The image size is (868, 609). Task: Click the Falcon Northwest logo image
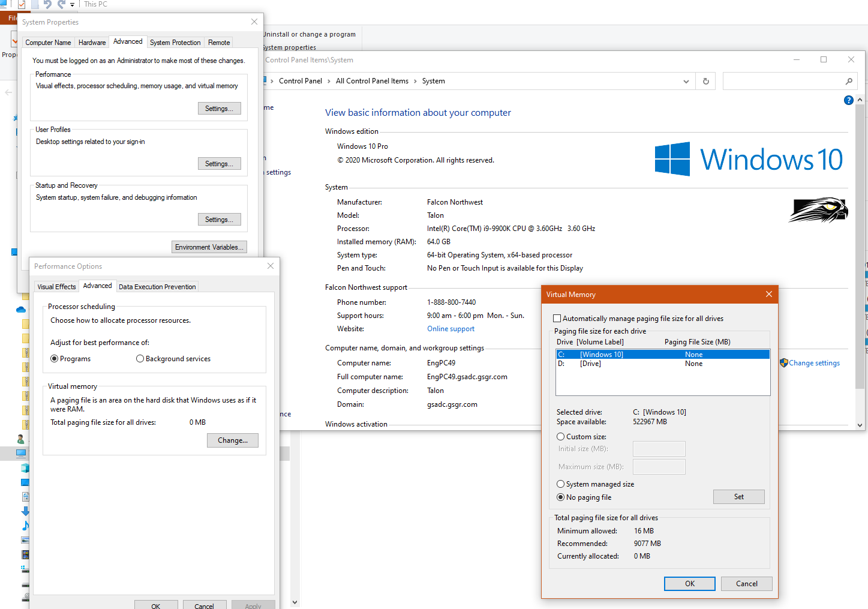(x=818, y=210)
